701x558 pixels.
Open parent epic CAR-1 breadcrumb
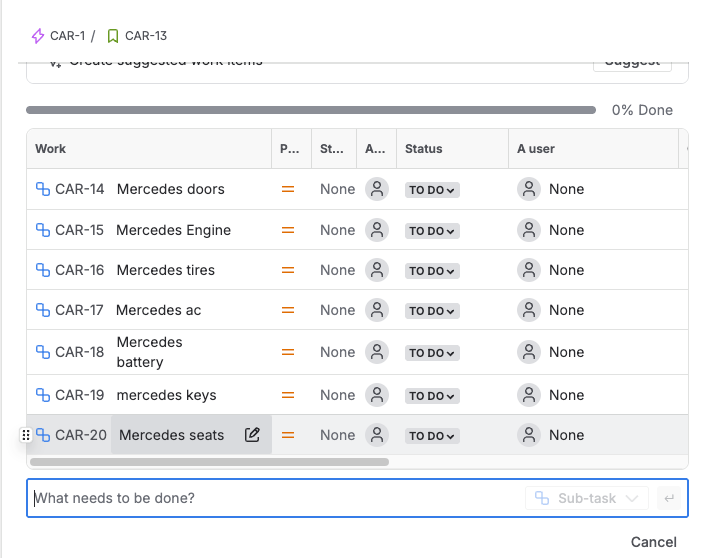click(x=68, y=36)
